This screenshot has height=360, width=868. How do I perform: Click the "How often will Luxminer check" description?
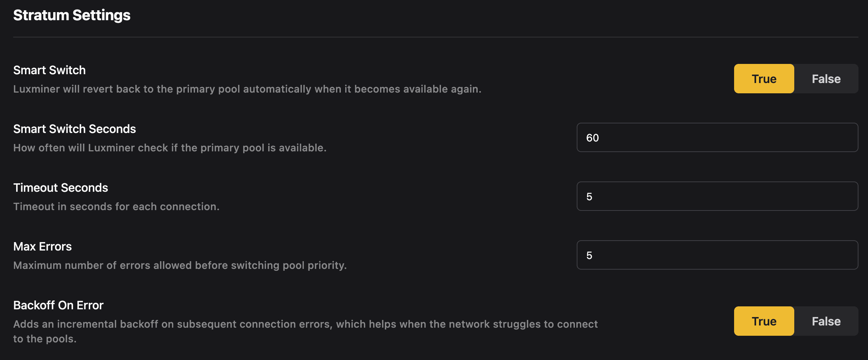pos(169,148)
